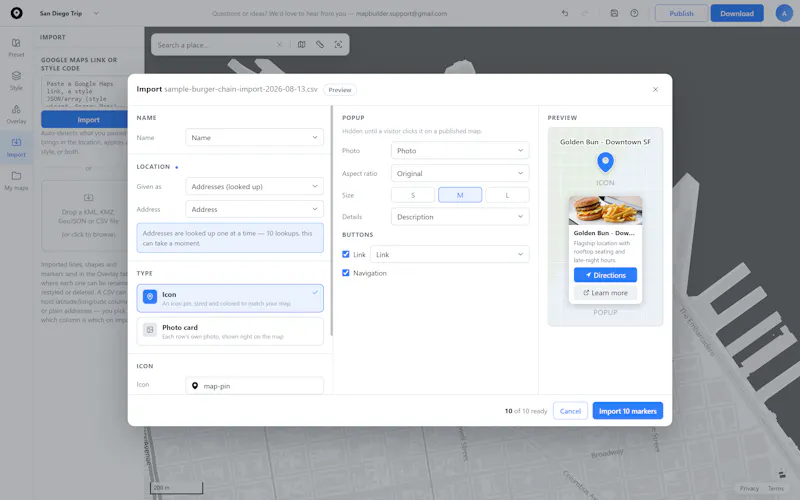Click the map-pin icon picker field

[255, 386]
